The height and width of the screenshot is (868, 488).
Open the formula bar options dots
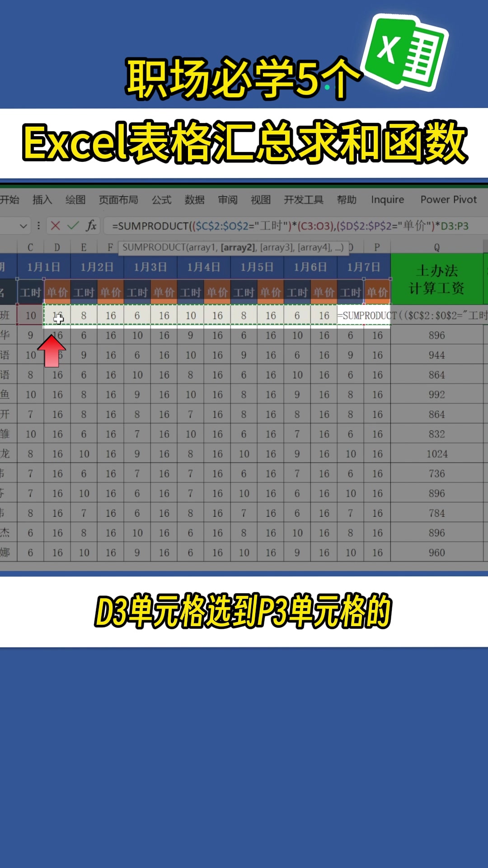click(38, 226)
